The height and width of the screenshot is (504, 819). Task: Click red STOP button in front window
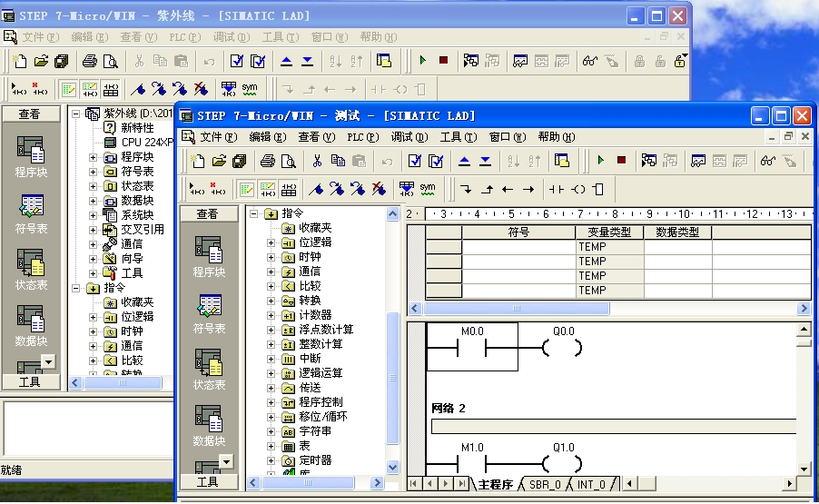click(622, 161)
